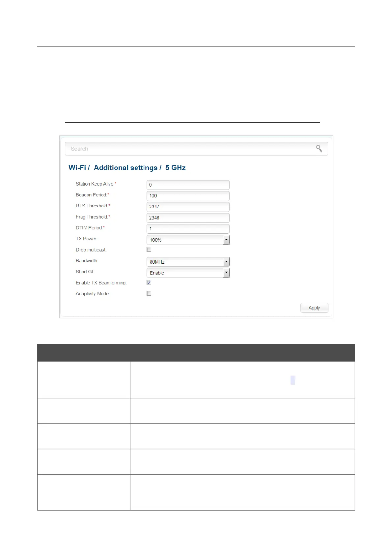This screenshot has height=555, width=392.
Task: Click the TX Power dropdown arrow
Action: tap(226, 240)
